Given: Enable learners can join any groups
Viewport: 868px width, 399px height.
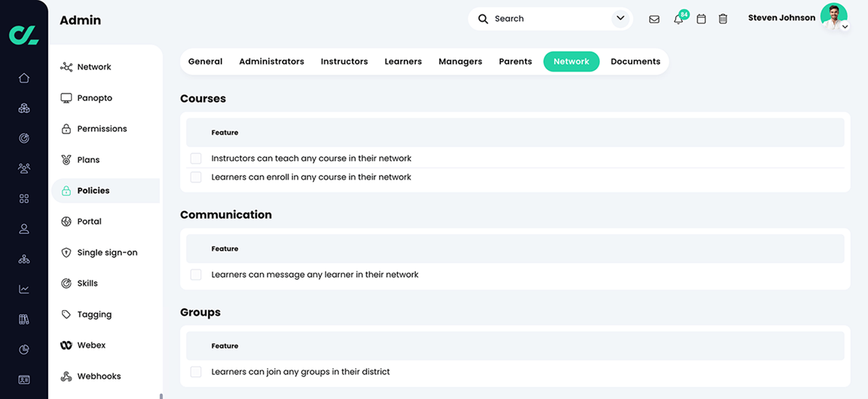Looking at the screenshot, I should [x=196, y=372].
